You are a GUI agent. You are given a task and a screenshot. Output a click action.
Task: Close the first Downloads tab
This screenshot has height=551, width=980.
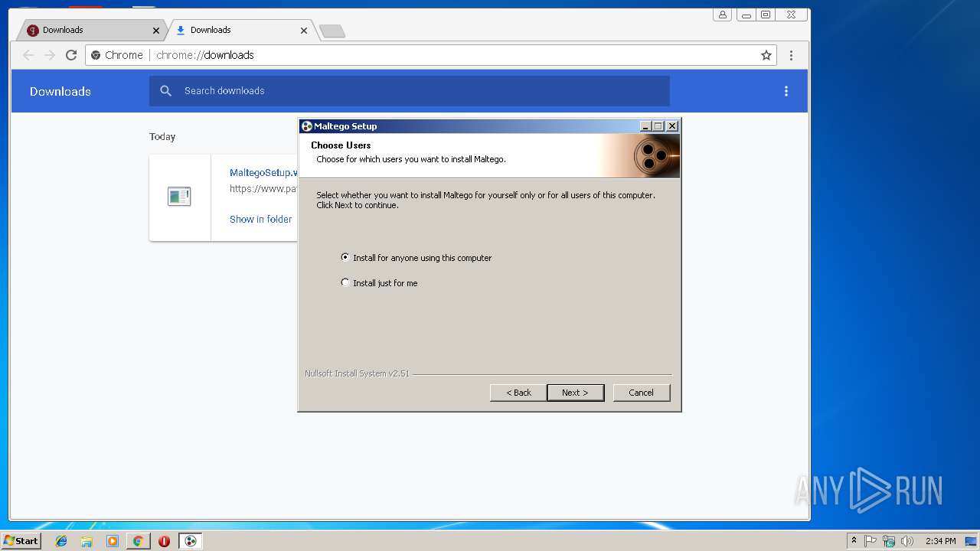[156, 31]
